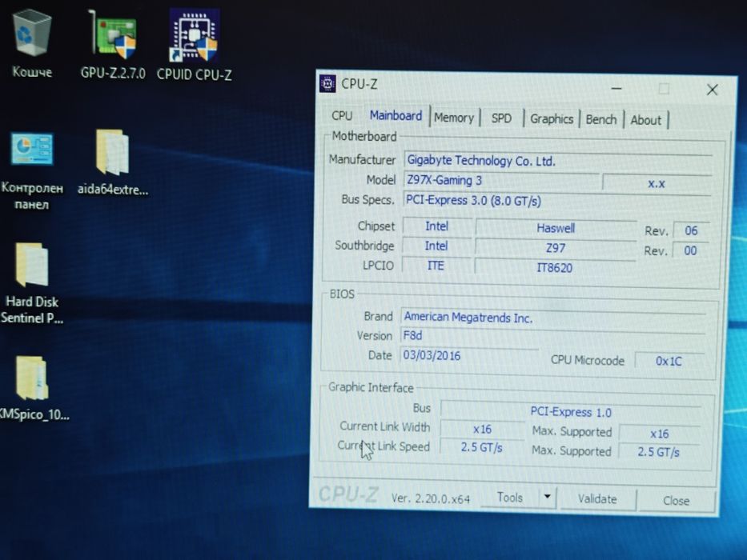747x560 pixels.
Task: Minimize the CPU-Z window
Action: coord(616,89)
